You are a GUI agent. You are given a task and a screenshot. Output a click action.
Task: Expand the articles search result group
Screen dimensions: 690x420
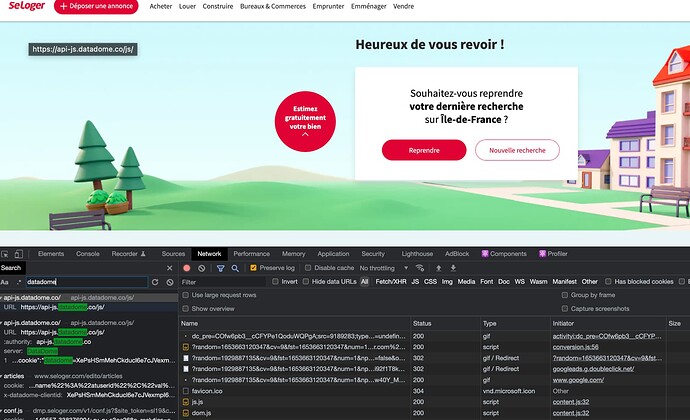point(3,375)
